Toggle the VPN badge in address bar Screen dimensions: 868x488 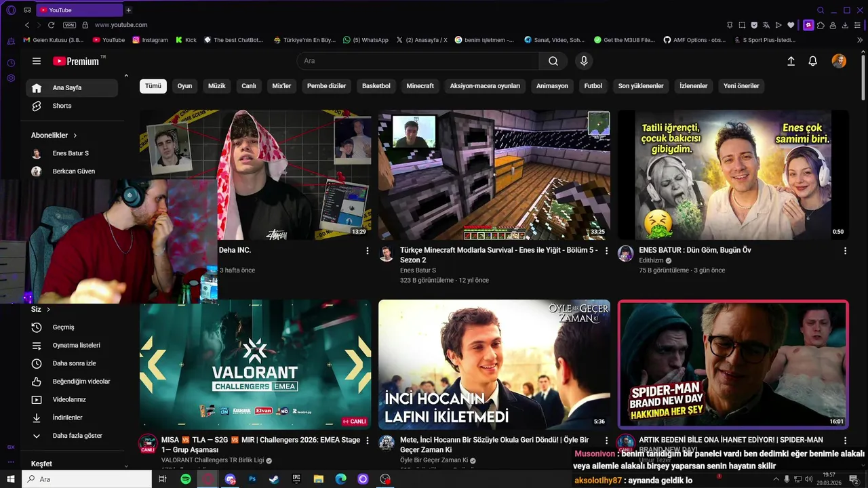pos(69,25)
